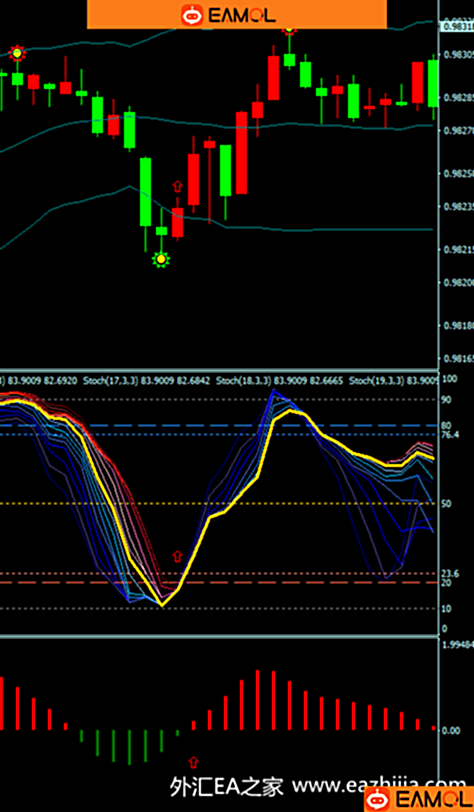Click the sun signal marker above the first candles
474x812 pixels.
coord(18,53)
